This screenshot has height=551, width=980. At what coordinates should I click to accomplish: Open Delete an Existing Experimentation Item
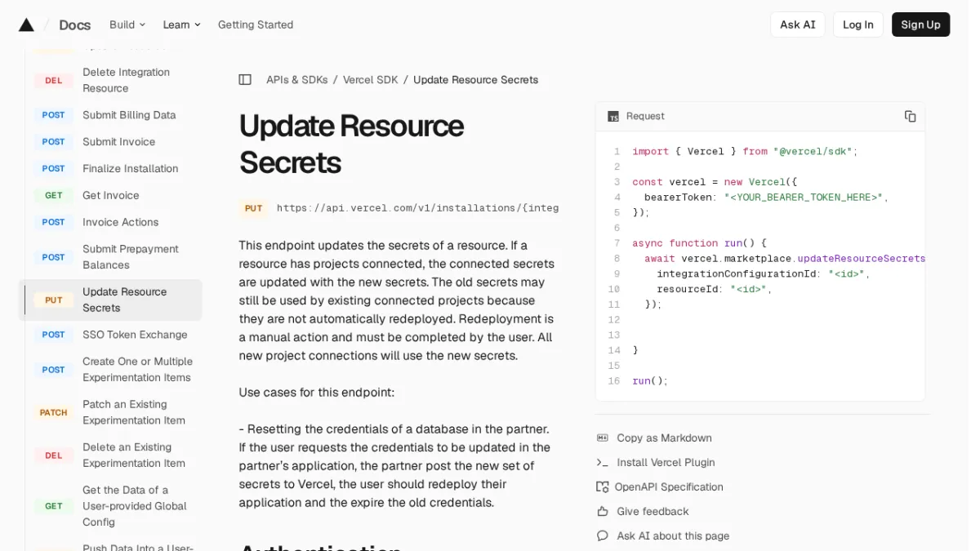134,455
